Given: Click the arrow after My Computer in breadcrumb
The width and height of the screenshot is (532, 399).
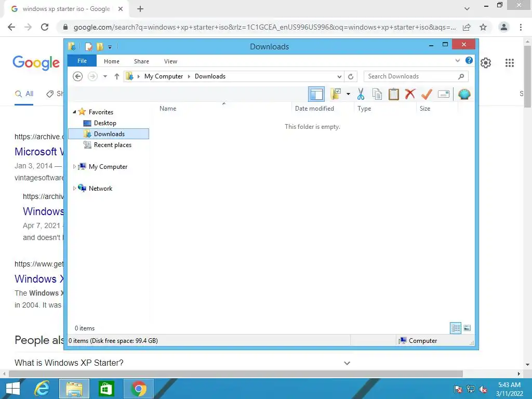Looking at the screenshot, I should (x=189, y=76).
